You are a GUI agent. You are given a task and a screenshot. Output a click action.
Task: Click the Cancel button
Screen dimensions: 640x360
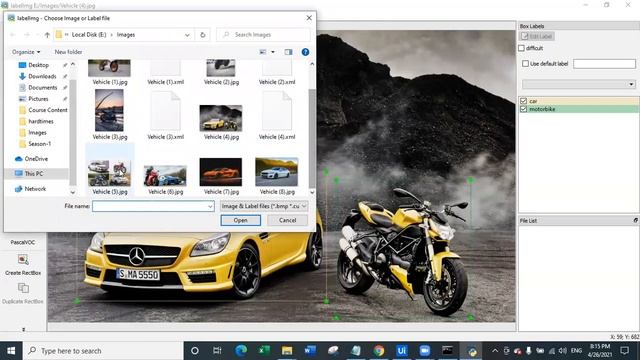coord(287,220)
